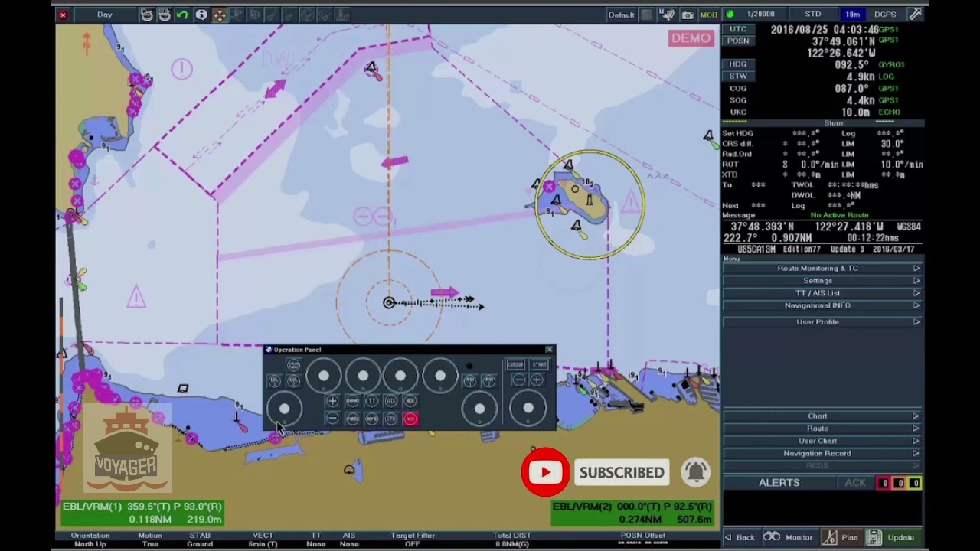Click the trackball knob under the CURSOR minus/plus buttons
The height and width of the screenshot is (551, 980).
[528, 407]
